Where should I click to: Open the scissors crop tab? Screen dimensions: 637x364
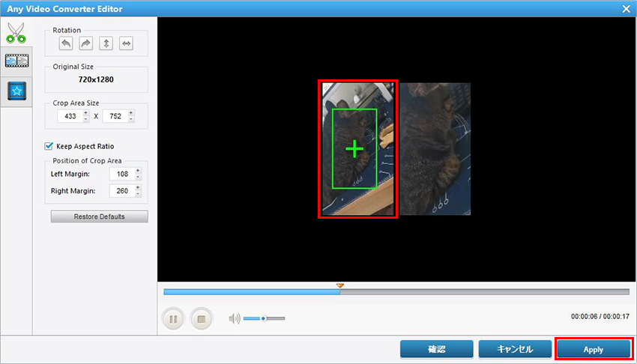16,33
